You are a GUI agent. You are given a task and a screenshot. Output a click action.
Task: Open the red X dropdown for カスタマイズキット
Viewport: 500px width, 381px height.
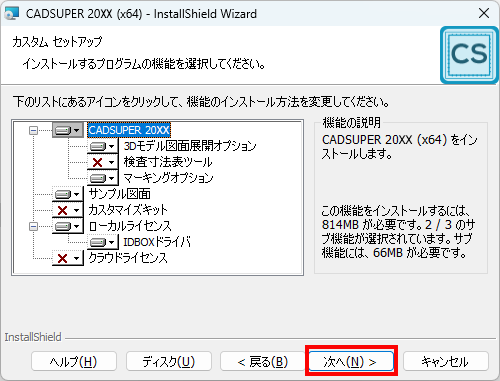(x=68, y=210)
